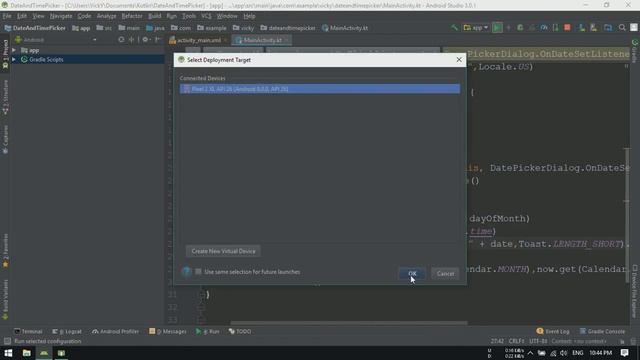Viewport: 640px width, 360px height.
Task: Click DateAndTimePicker breadcrumb
Action: tap(35, 28)
